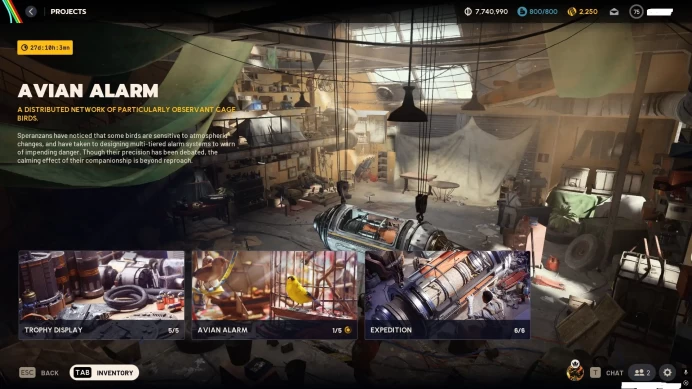Click the blue token icon beside 800/800
The image size is (692, 389).
coord(522,11)
